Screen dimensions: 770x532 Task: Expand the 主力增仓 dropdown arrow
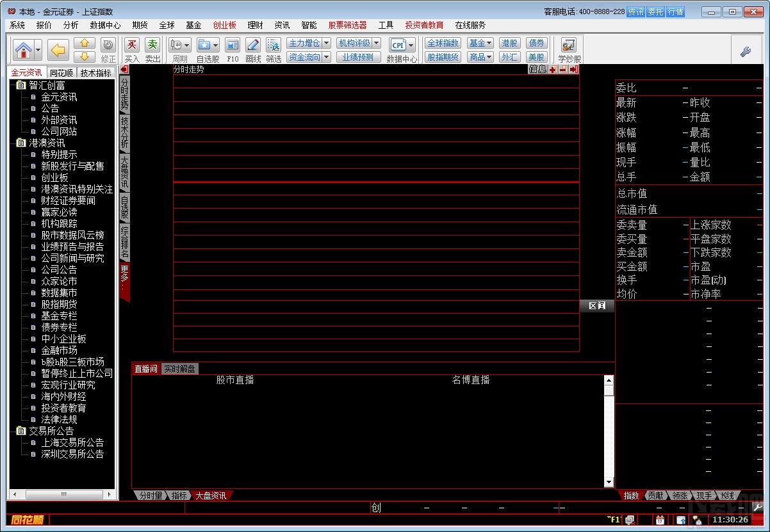coord(326,43)
